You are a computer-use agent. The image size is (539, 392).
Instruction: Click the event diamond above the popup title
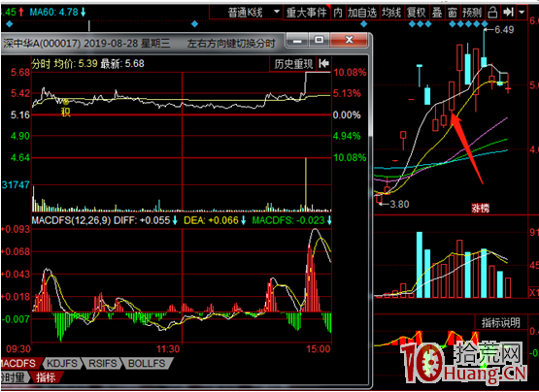click(x=195, y=24)
